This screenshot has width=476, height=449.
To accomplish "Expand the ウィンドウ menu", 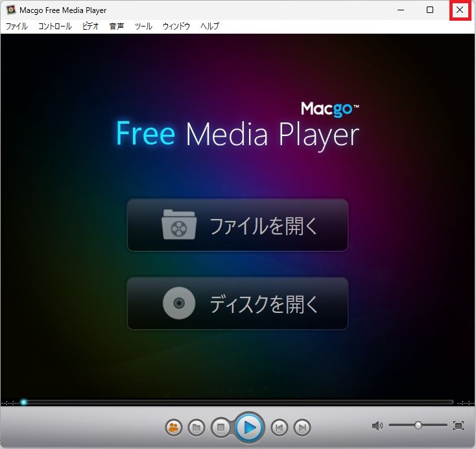I will point(176,27).
